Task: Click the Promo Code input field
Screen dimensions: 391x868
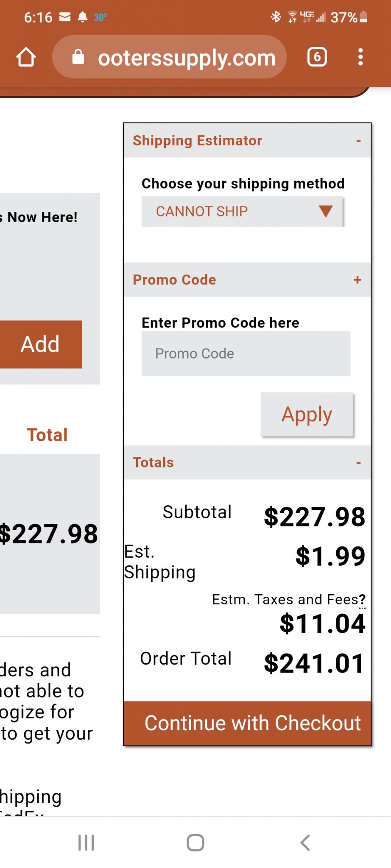Action: (x=246, y=353)
